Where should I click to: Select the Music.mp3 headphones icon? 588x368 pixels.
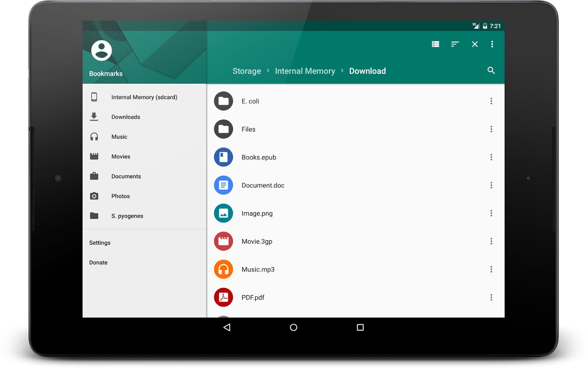[x=224, y=269]
